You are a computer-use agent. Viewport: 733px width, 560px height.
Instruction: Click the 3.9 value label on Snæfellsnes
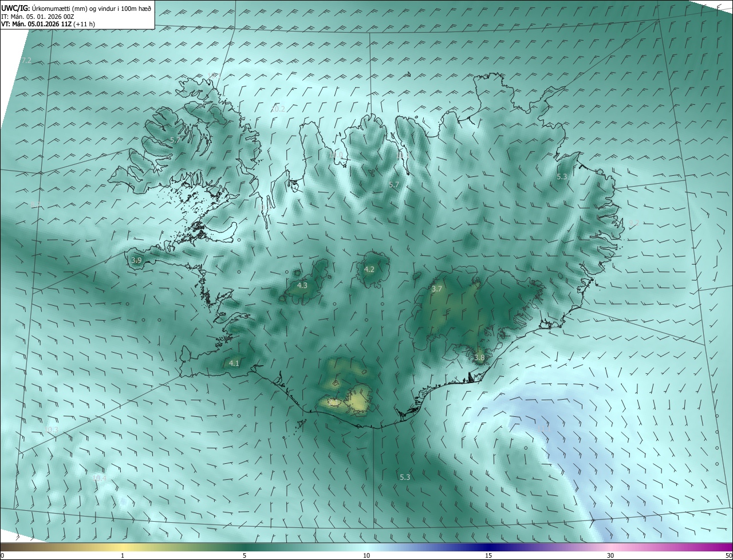point(136,261)
